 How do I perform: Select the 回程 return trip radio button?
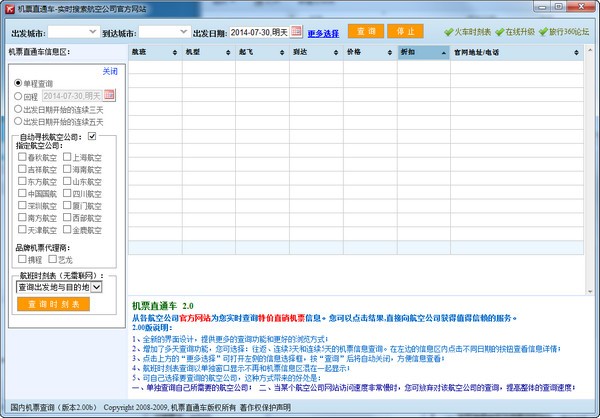click(18, 95)
